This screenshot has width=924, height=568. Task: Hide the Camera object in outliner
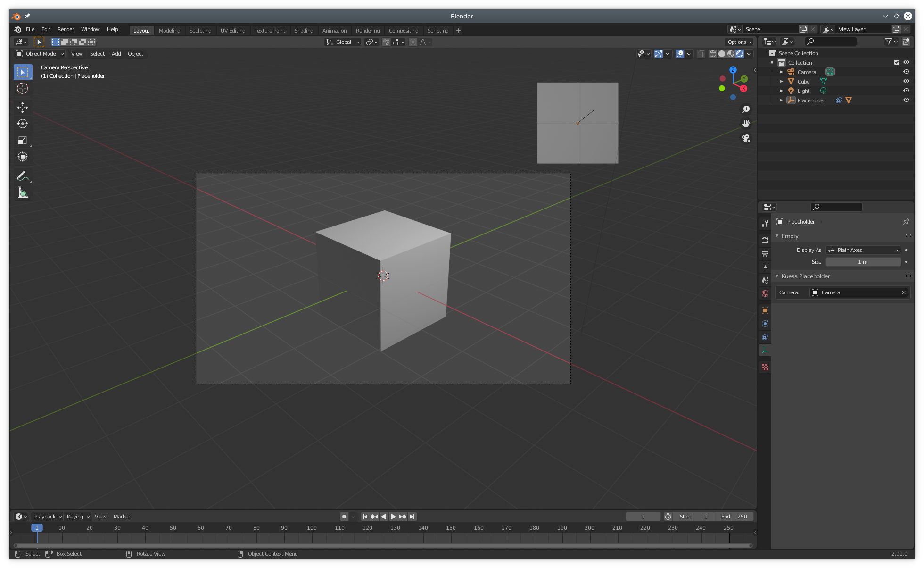906,72
